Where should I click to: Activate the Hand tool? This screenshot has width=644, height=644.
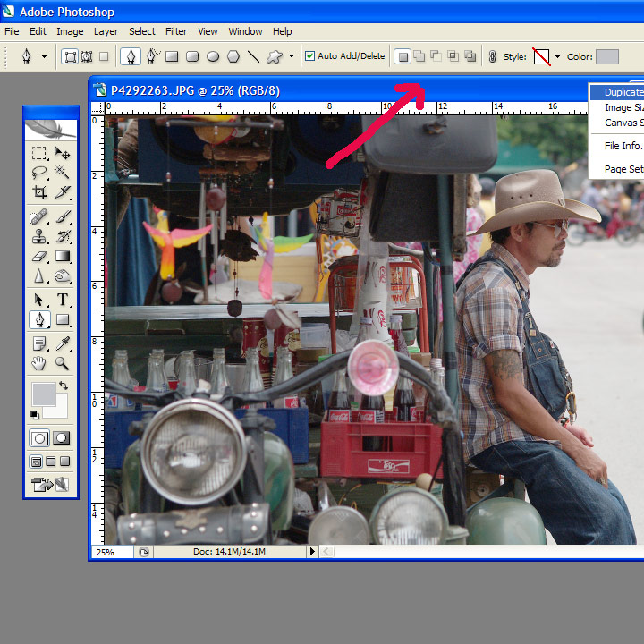pos(39,363)
